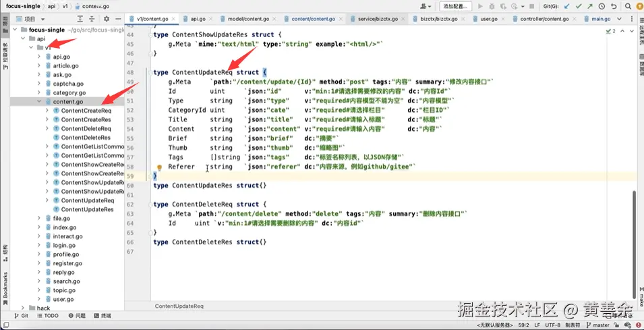Open Bookmarks side tool window

5,288
